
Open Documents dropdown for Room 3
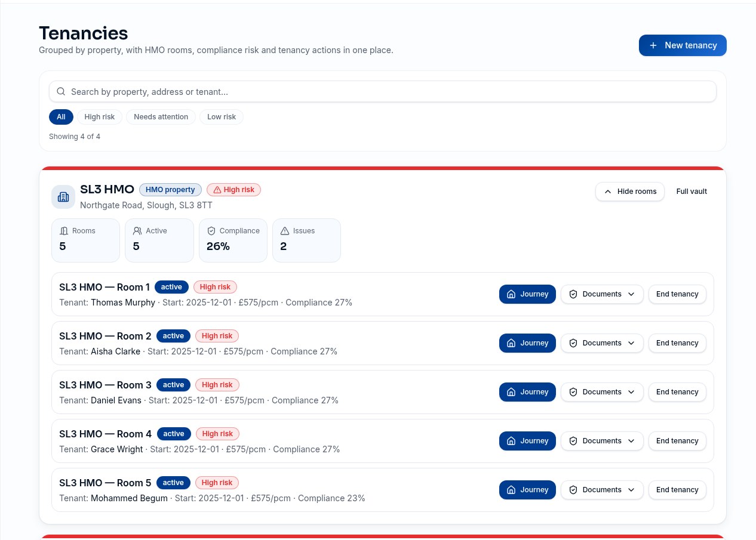[602, 392]
